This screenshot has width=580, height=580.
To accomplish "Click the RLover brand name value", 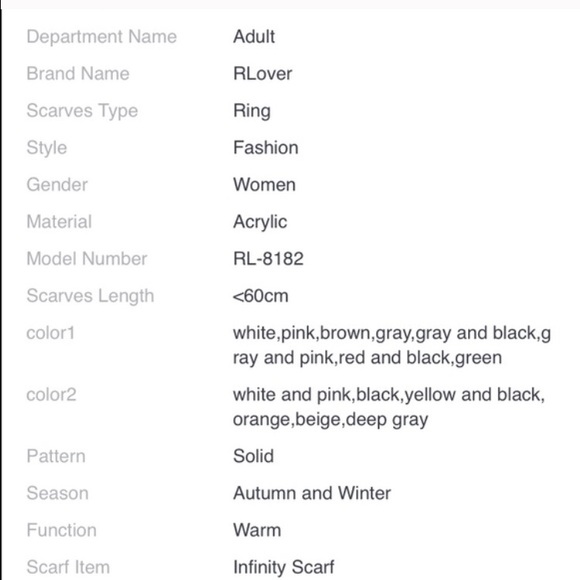I will point(263,74).
